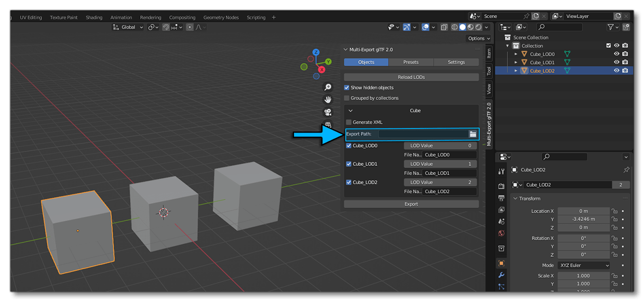Click the folder icon beside Export Path
Screen dimensions: 644x302
(473, 134)
